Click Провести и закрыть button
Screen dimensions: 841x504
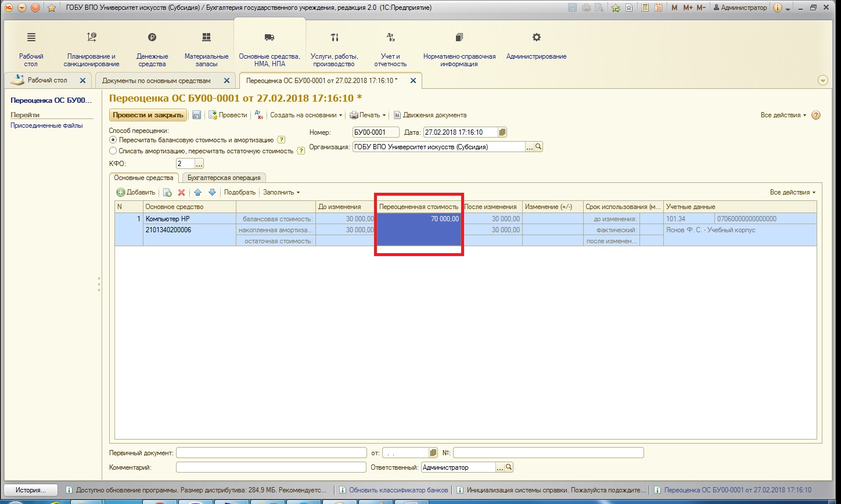[x=148, y=115]
